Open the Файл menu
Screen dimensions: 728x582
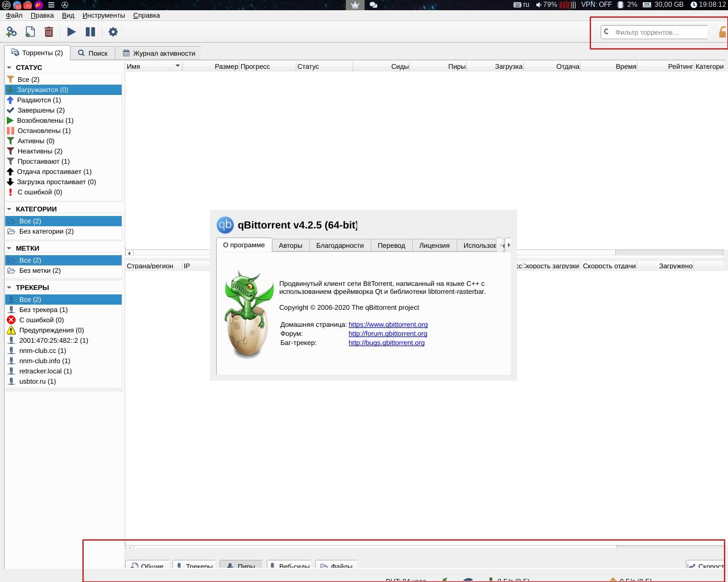[x=14, y=15]
